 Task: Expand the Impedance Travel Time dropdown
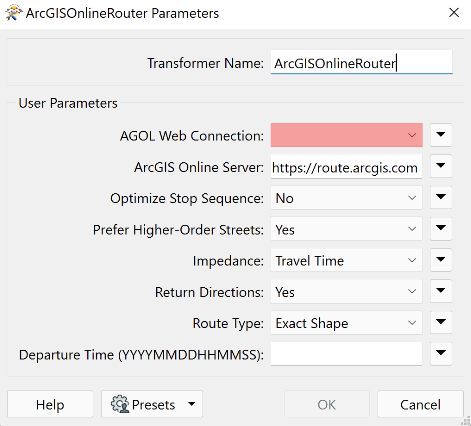pos(347,260)
